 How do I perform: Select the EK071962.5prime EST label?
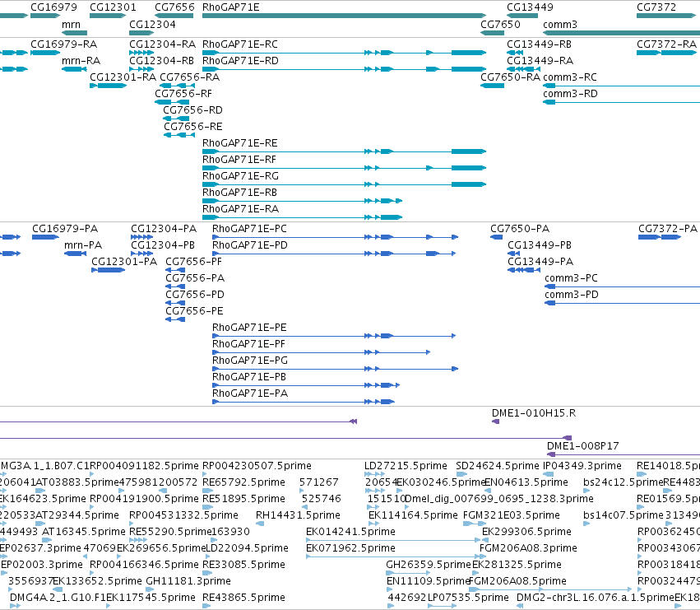coord(350,548)
